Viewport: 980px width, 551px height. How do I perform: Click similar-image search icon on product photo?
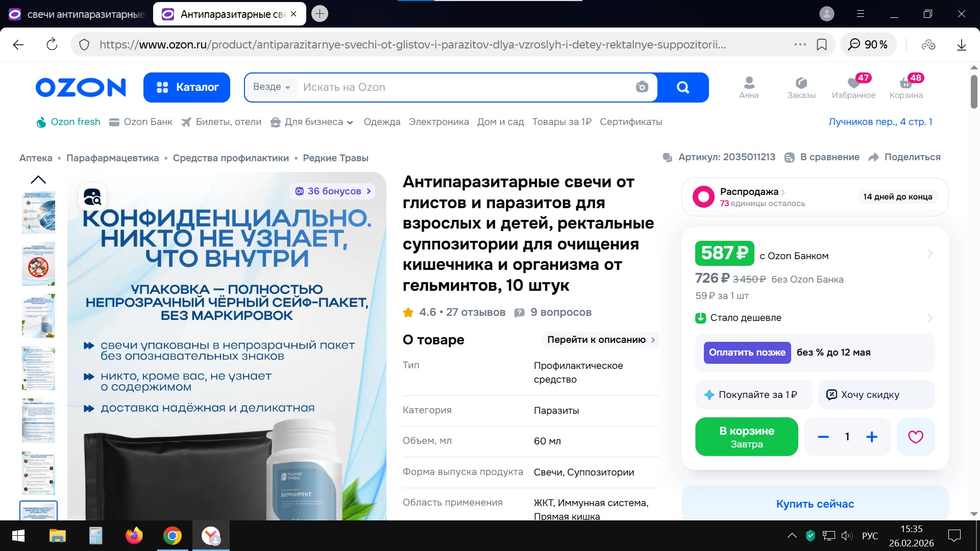pos(92,197)
